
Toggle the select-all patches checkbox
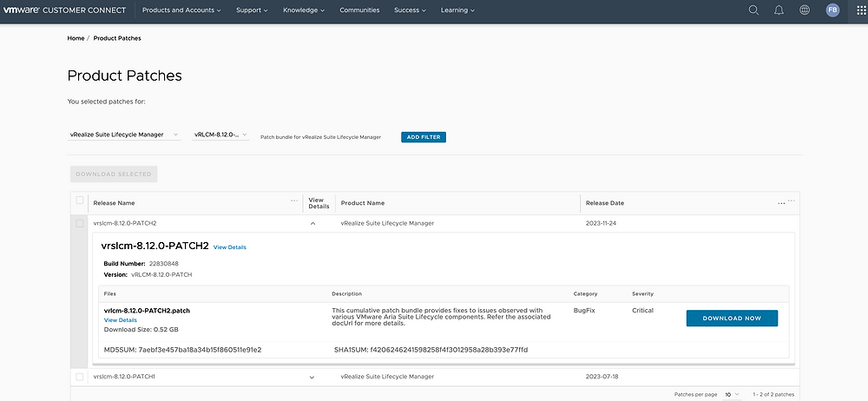click(80, 200)
